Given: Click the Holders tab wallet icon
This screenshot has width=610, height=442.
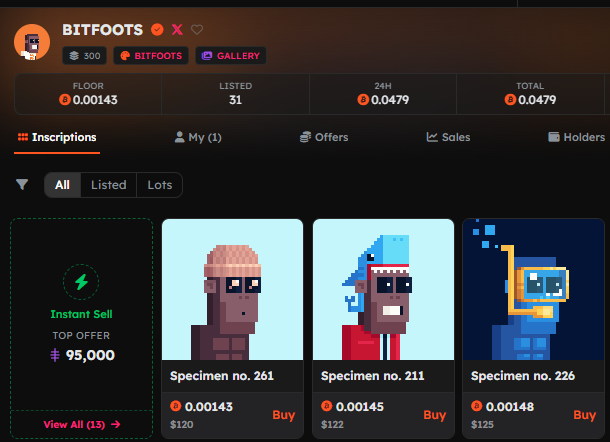Looking at the screenshot, I should [554, 137].
